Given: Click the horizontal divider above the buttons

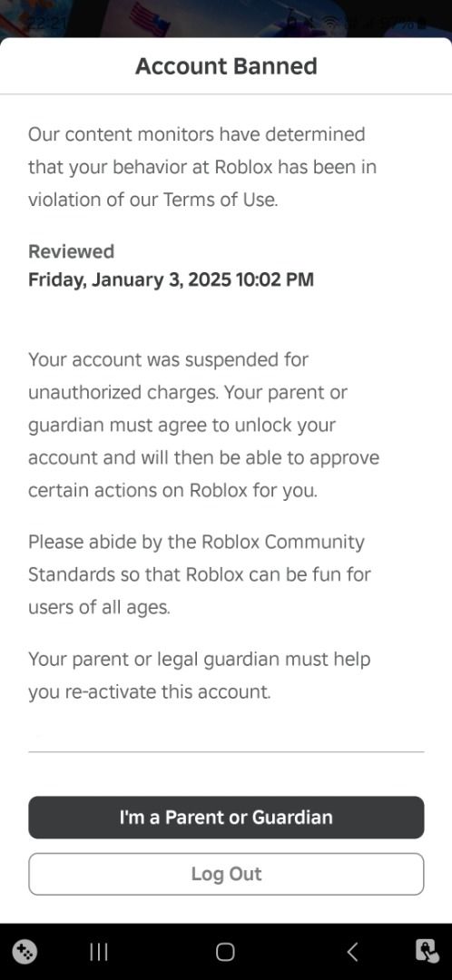Looking at the screenshot, I should point(226,751).
